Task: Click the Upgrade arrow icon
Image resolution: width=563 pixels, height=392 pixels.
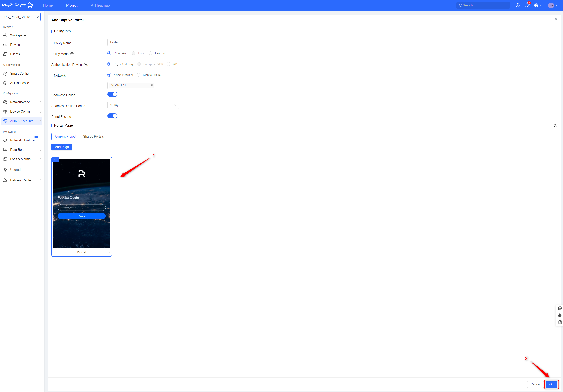Action: point(5,170)
